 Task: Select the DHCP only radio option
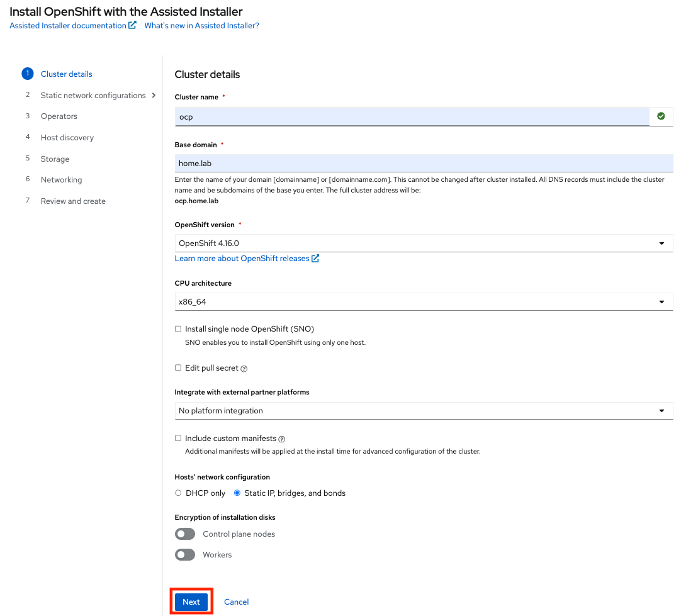coord(178,493)
